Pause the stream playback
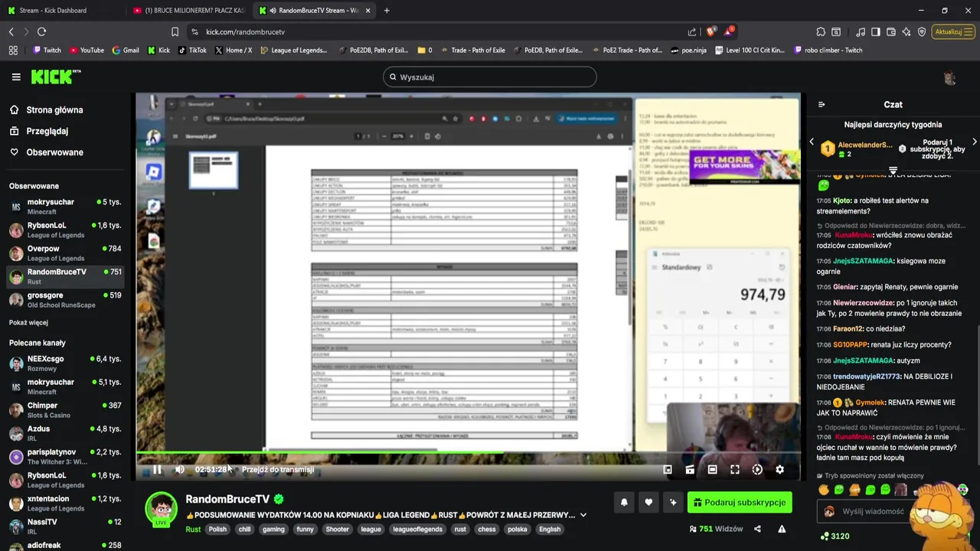This screenshot has height=551, width=980. click(x=157, y=470)
